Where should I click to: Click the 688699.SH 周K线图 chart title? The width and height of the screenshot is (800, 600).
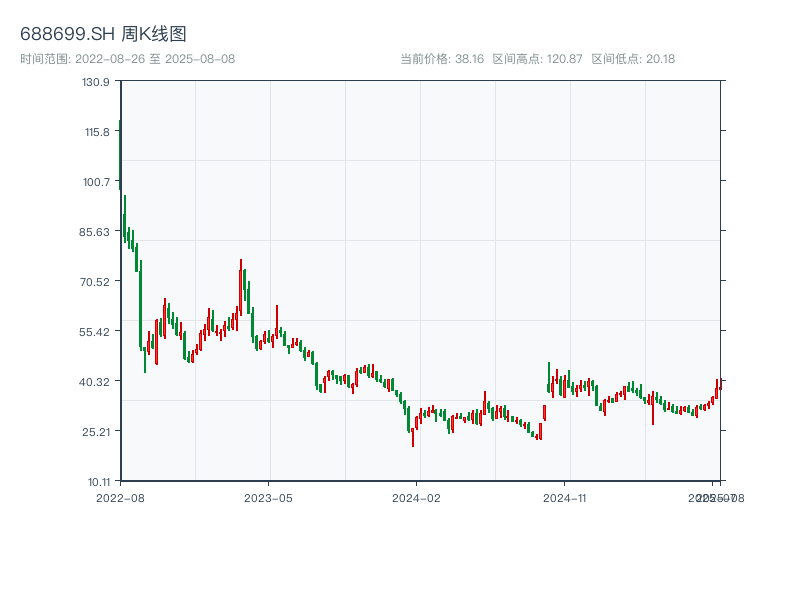click(103, 34)
